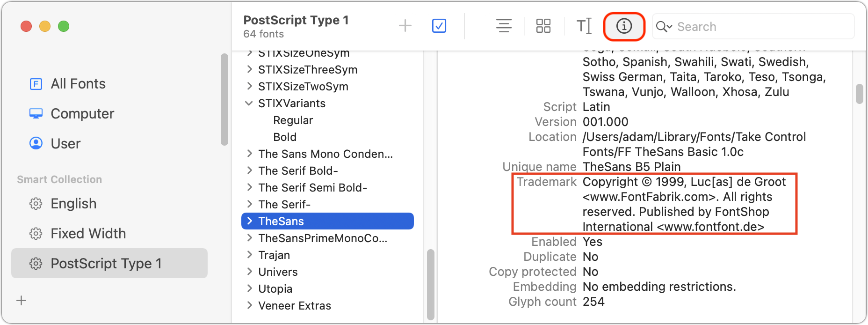
Task: Expand the TheSans font family
Action: coord(249,221)
